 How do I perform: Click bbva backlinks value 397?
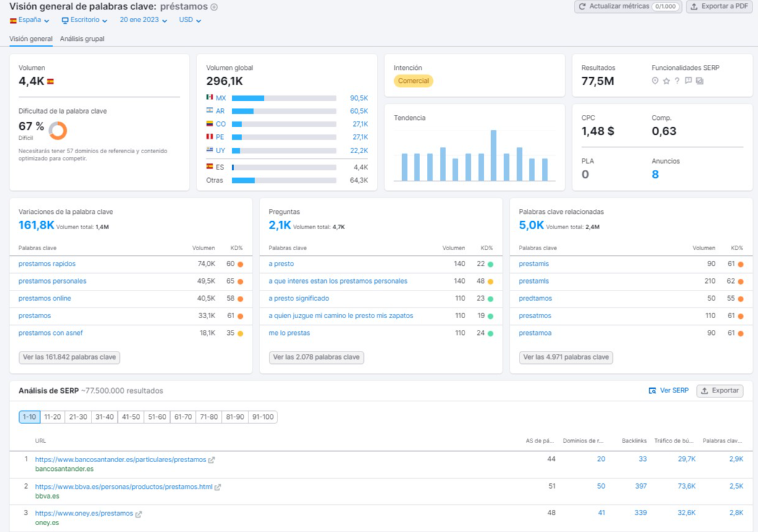click(641, 486)
